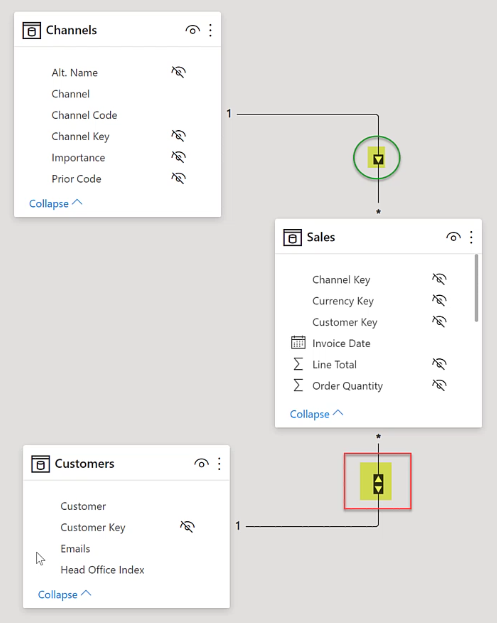
Task: Unhide the Order Quantity field
Action: point(439,385)
